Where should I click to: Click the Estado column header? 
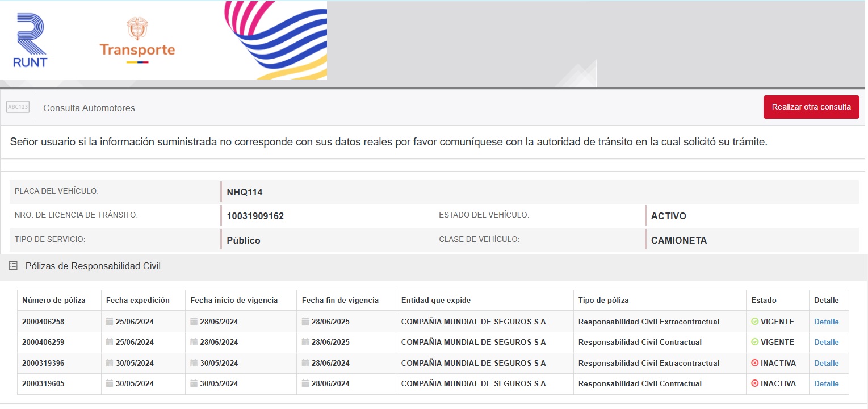764,300
